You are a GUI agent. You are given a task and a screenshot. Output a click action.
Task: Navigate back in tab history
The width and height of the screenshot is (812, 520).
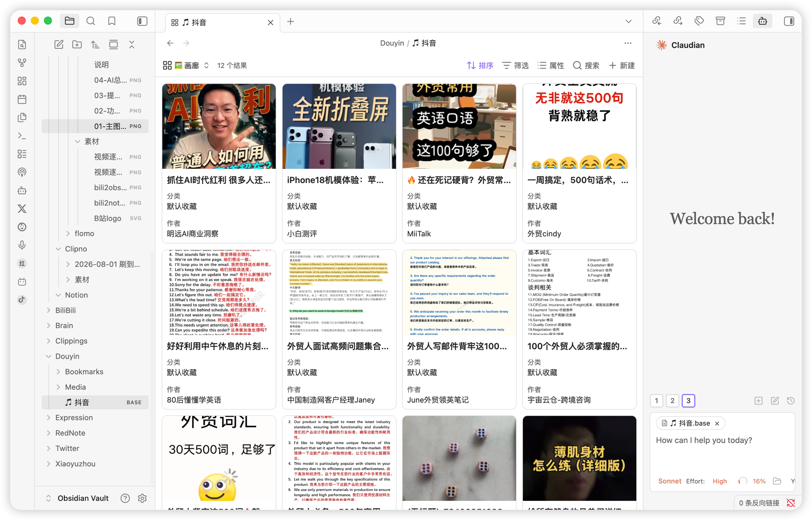tap(170, 43)
